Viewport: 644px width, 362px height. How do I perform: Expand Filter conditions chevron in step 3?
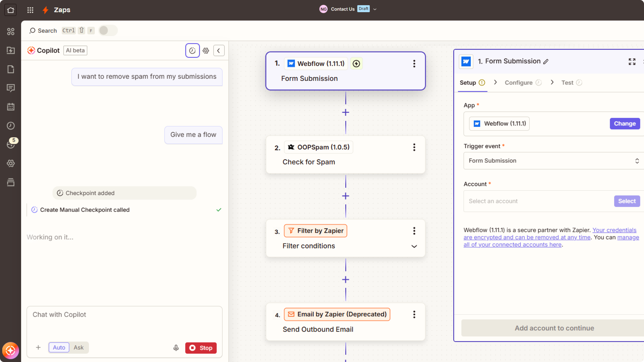414,246
